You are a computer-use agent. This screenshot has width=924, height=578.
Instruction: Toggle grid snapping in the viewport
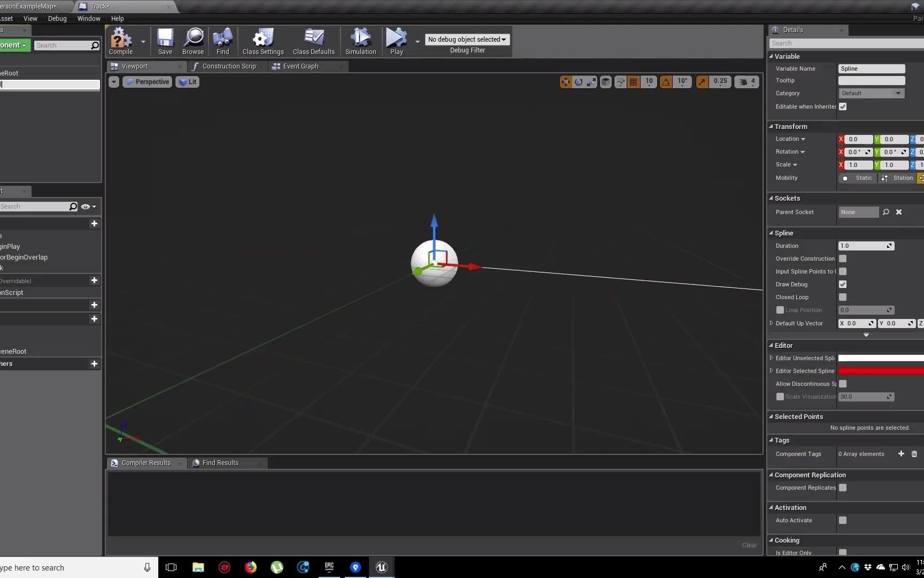click(x=633, y=81)
